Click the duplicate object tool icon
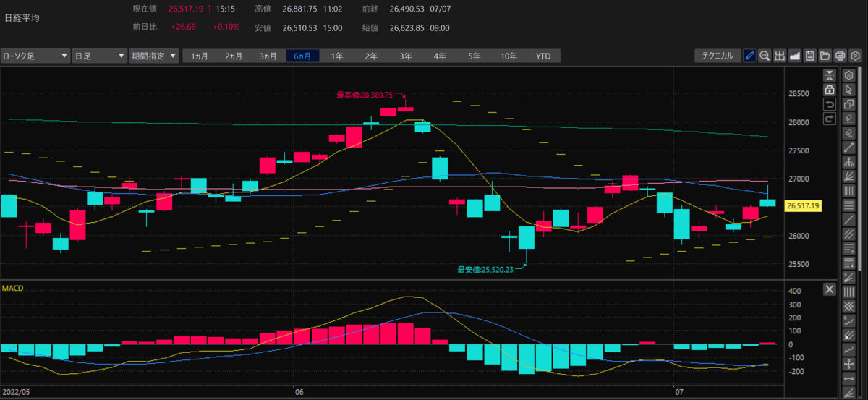Viewport: 868px width, 400px height. tap(850, 104)
